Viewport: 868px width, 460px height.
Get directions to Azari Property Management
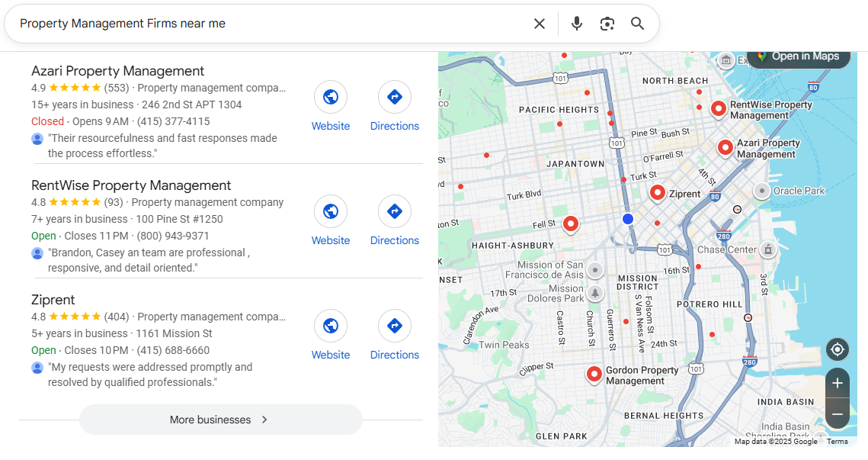(395, 97)
